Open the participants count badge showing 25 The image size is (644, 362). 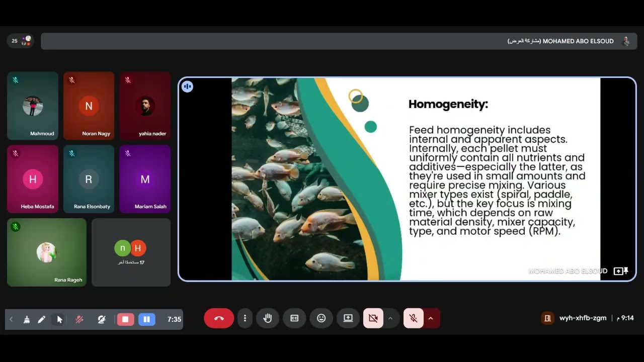pos(21,41)
